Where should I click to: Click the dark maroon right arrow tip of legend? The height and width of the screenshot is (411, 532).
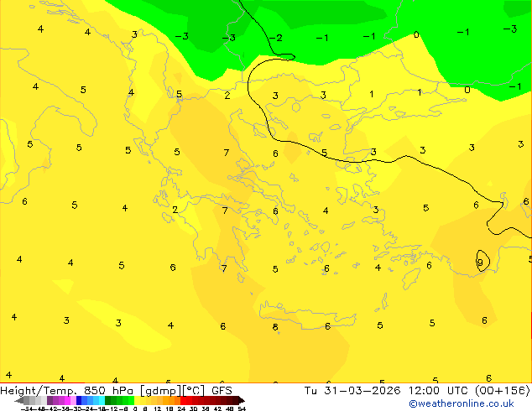pyautogui.click(x=242, y=401)
